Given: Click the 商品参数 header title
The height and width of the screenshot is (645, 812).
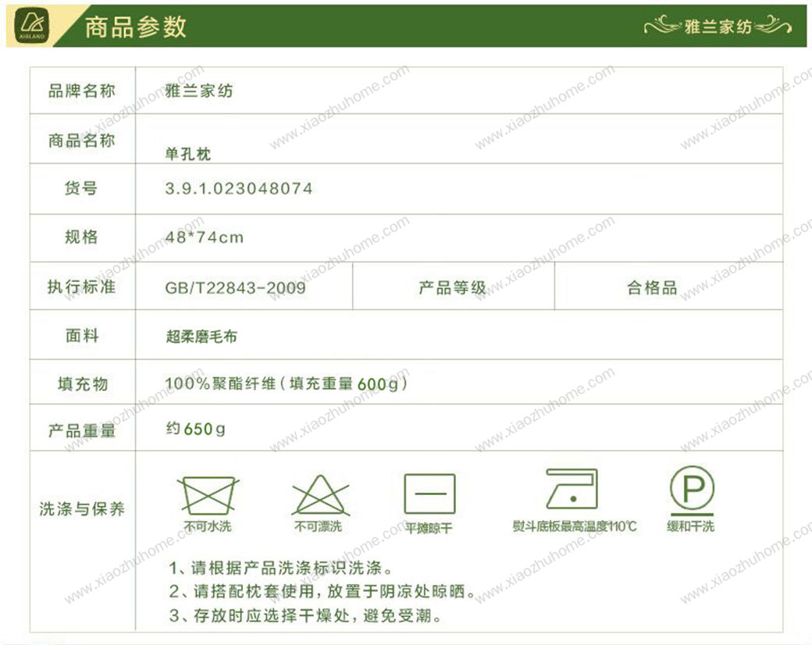Looking at the screenshot, I should (x=135, y=27).
